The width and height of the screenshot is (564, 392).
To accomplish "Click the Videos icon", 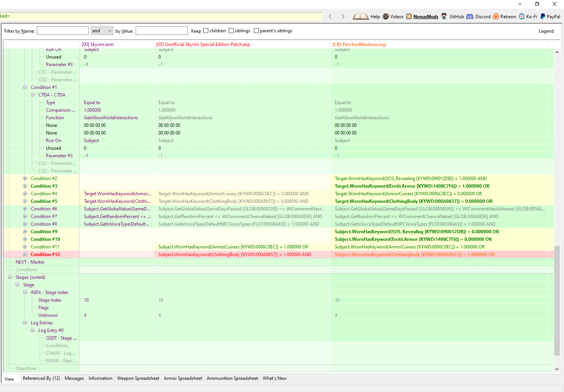I will (386, 16).
